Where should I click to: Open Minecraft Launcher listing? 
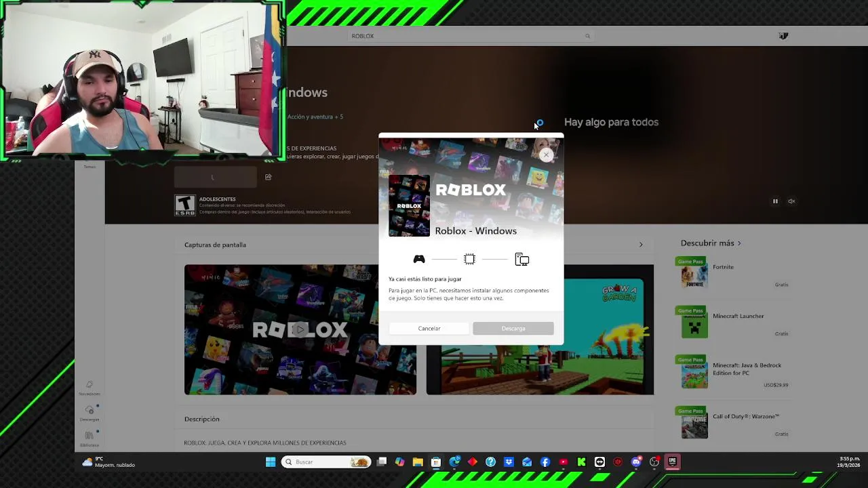734,323
